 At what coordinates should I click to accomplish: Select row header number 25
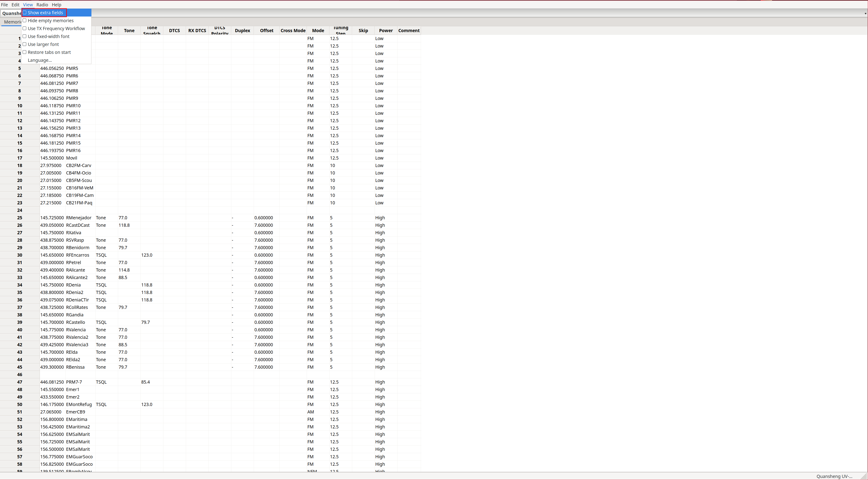pyautogui.click(x=19, y=218)
